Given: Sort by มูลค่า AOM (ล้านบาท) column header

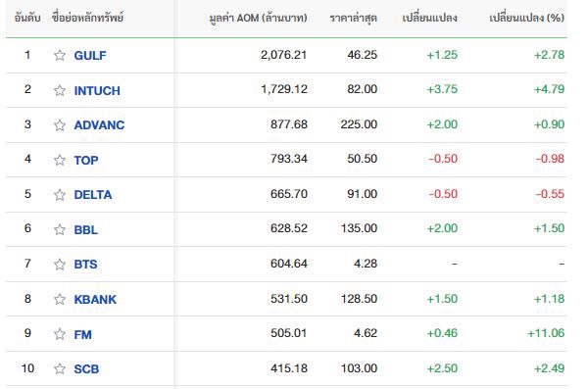Looking at the screenshot, I should pos(258,18).
